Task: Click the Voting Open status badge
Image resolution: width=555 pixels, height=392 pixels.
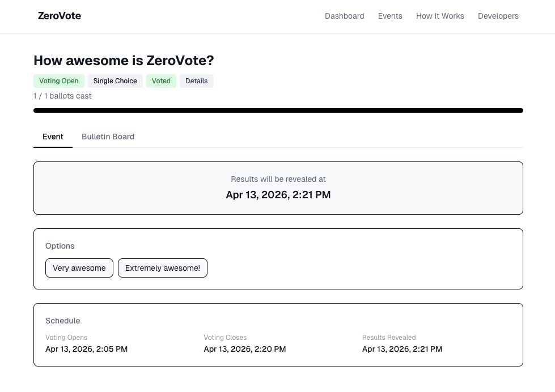Action: point(58,81)
